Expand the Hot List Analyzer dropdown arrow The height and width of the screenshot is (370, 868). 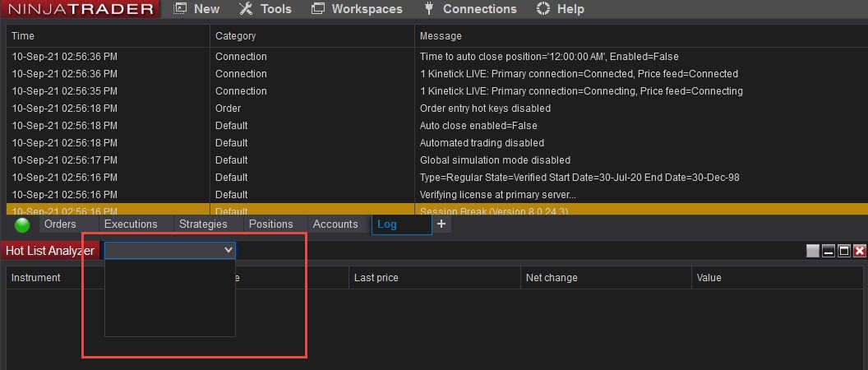[229, 250]
